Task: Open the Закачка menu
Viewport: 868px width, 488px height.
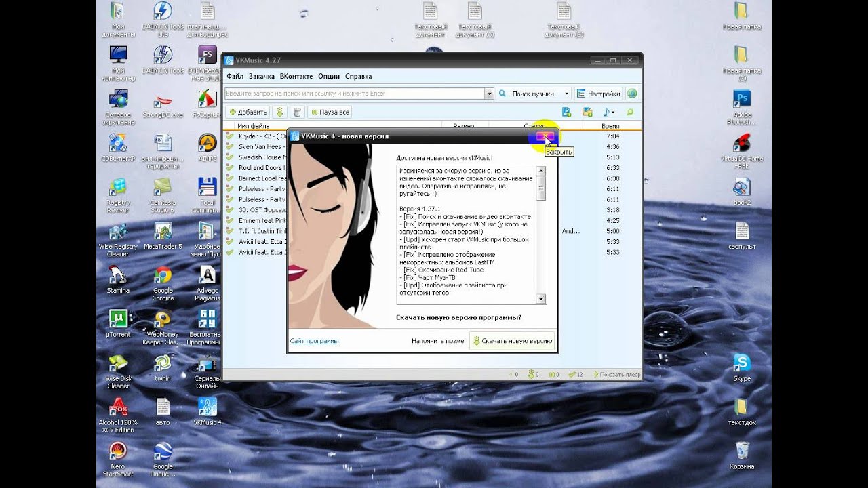Action: (x=262, y=77)
